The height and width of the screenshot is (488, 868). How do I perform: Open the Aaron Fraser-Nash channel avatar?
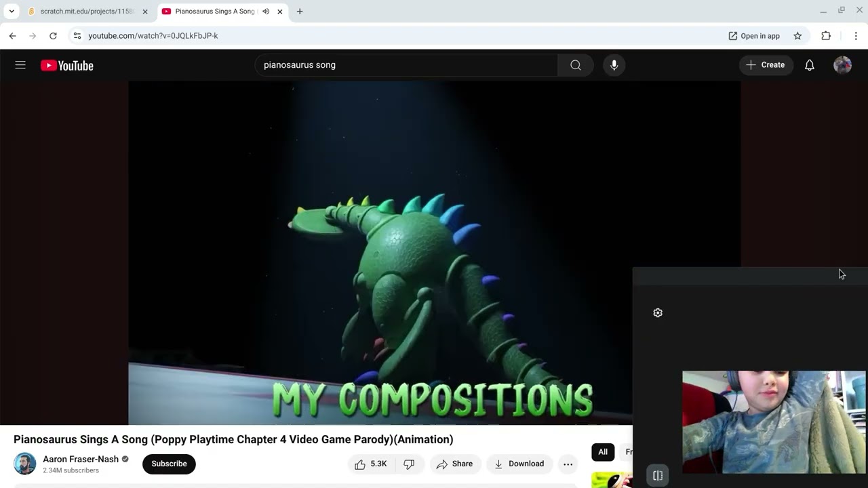[x=25, y=464]
